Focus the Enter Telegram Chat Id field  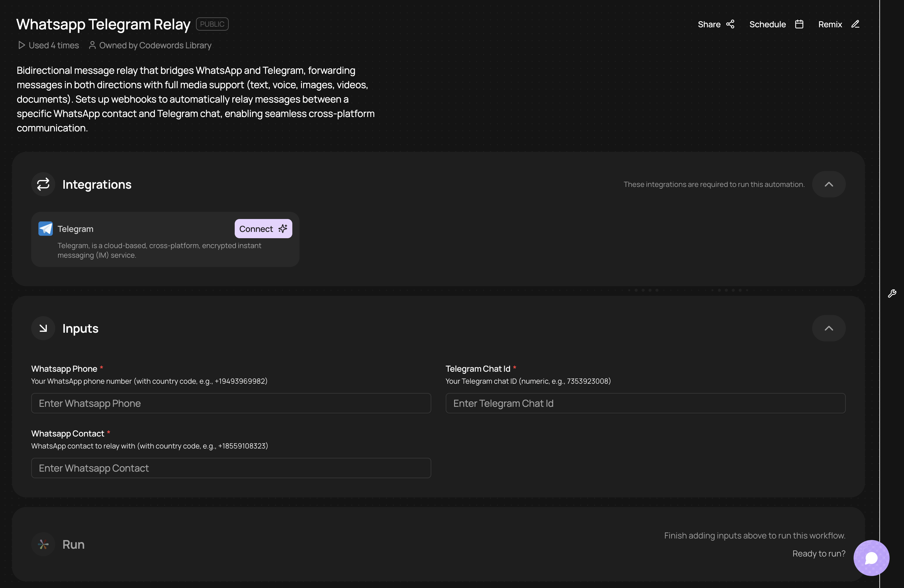click(x=645, y=403)
